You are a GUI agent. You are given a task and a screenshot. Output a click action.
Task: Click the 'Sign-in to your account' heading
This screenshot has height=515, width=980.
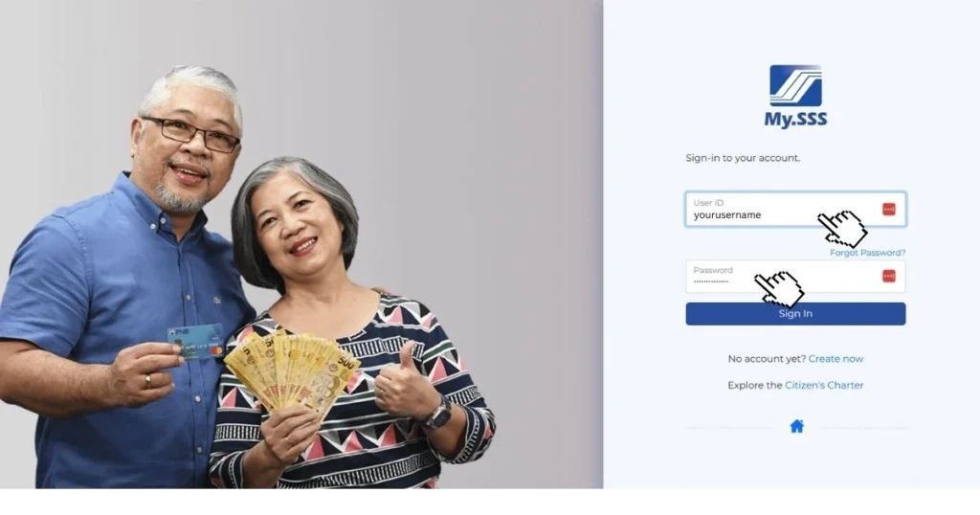click(743, 158)
